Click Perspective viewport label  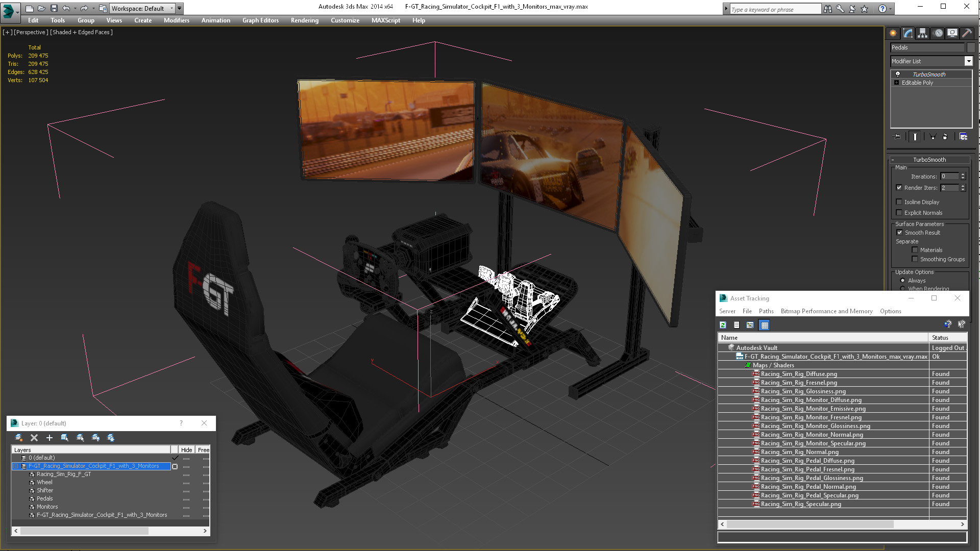tap(31, 32)
